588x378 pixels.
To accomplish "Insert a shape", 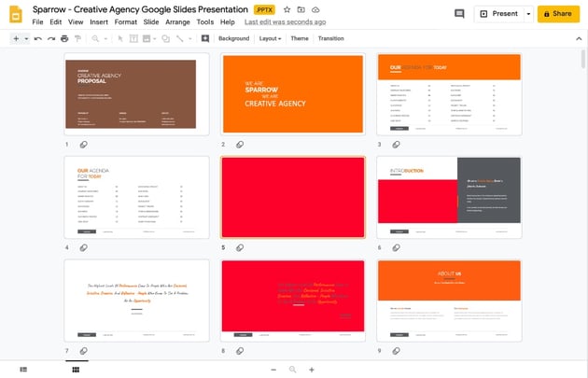I will [165, 38].
